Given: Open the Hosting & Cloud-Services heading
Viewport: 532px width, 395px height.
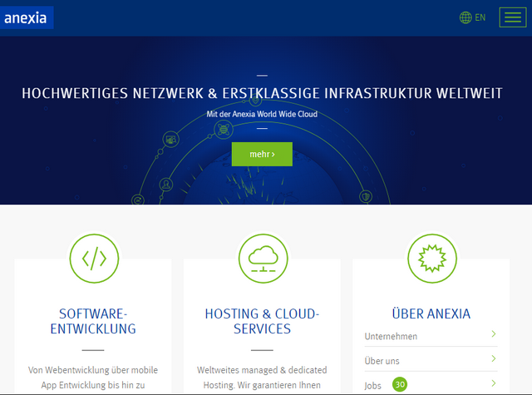Looking at the screenshot, I should [x=262, y=321].
